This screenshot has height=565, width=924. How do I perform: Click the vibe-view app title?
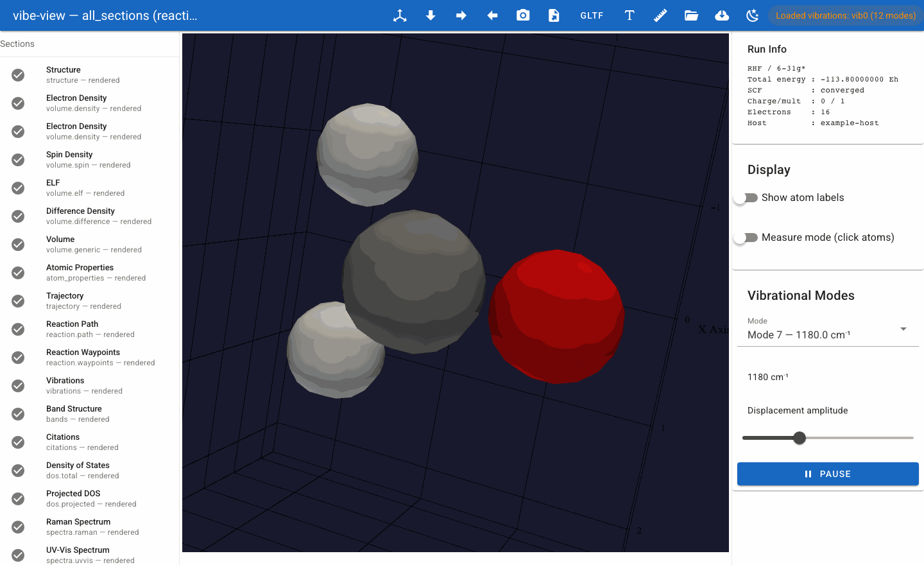(x=105, y=15)
